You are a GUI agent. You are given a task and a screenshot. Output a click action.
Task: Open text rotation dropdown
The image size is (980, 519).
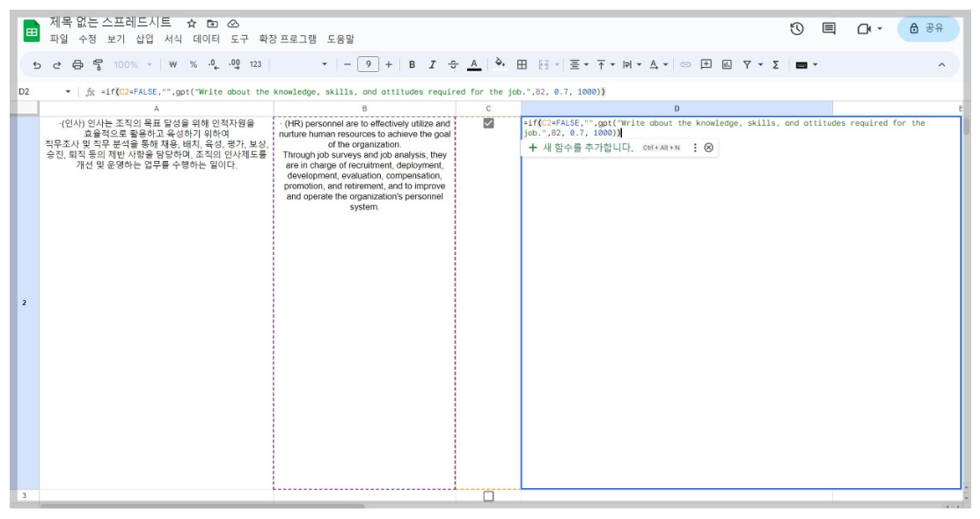[x=658, y=64]
